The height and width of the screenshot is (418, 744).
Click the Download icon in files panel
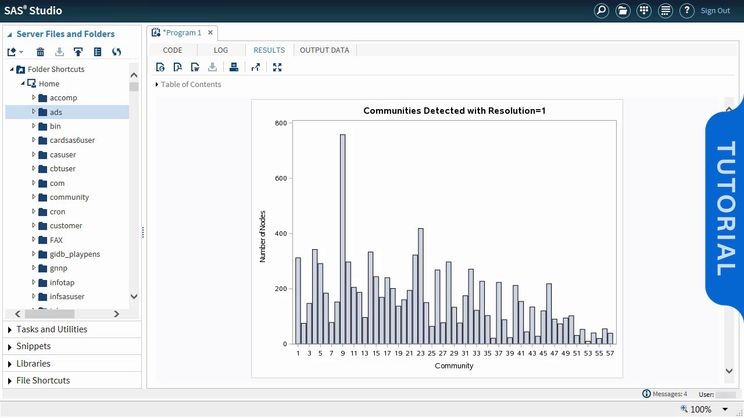pyautogui.click(x=59, y=52)
